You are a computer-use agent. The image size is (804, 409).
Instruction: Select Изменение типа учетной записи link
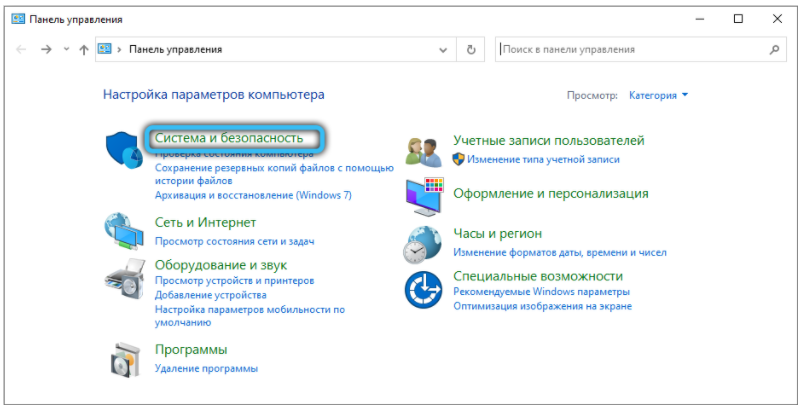[543, 159]
